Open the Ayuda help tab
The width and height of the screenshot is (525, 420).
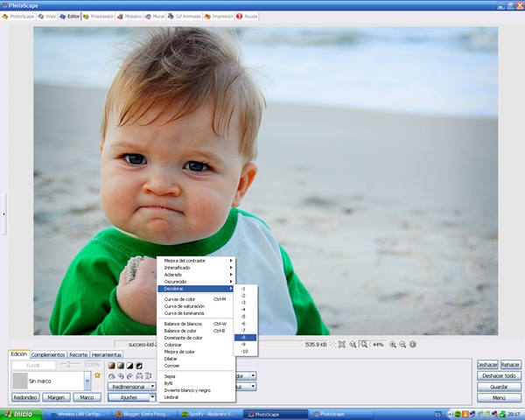[x=247, y=17]
